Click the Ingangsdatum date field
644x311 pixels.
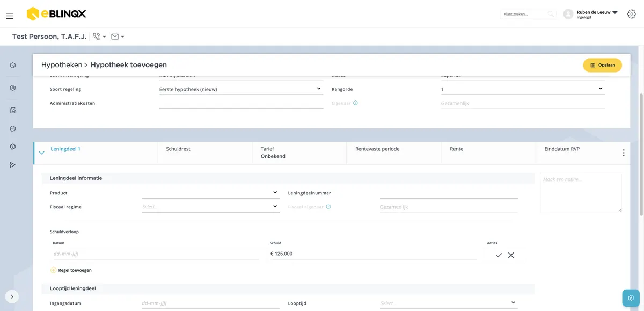pyautogui.click(x=210, y=303)
